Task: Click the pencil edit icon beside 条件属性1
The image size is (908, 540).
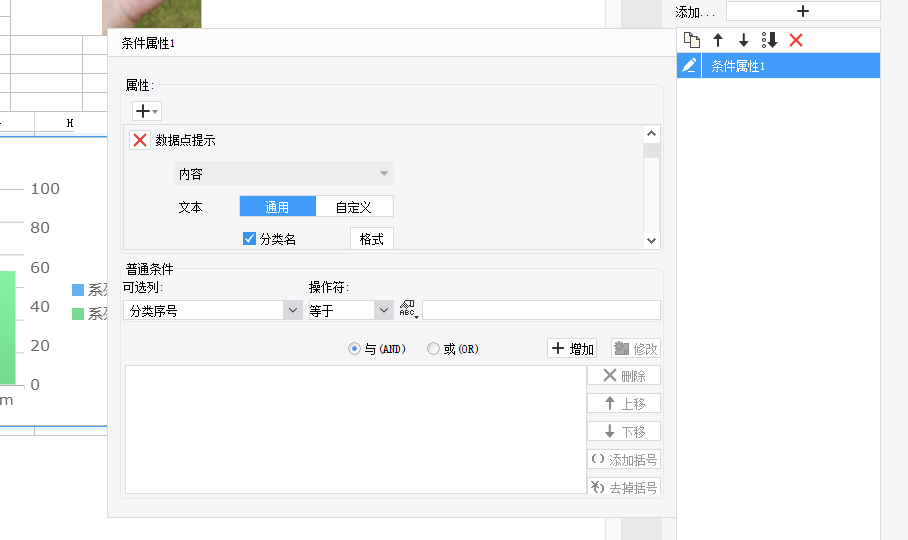Action: pyautogui.click(x=689, y=65)
